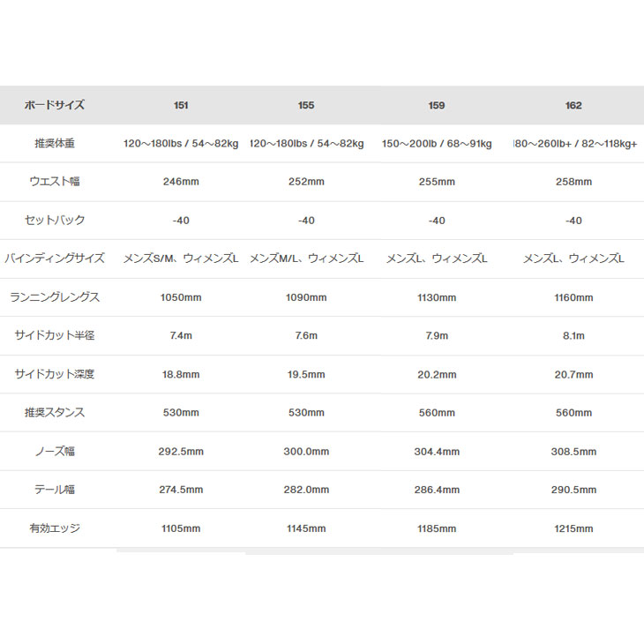The image size is (644, 644).
Task: Click the 18.8mm sidecut depth value
Action: coord(181,375)
